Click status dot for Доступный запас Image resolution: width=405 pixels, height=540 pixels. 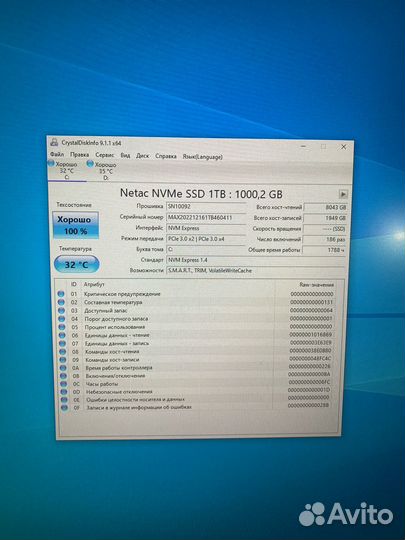click(x=61, y=311)
